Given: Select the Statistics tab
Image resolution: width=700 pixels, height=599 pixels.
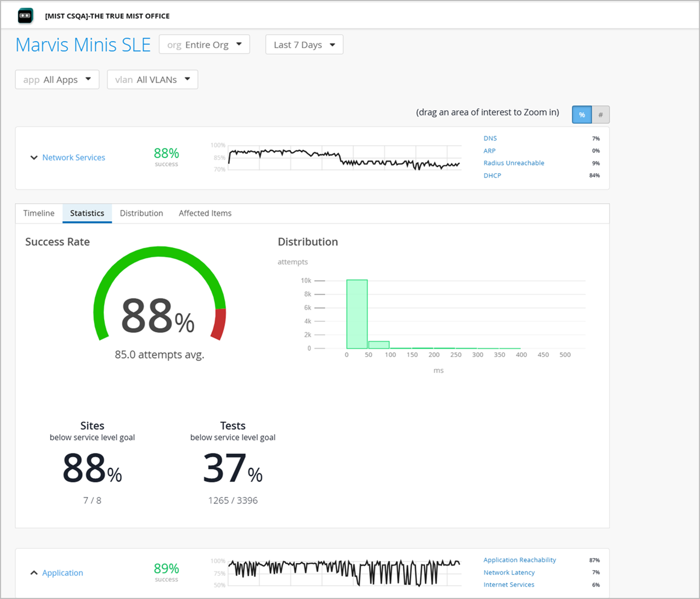Looking at the screenshot, I should click(x=87, y=213).
